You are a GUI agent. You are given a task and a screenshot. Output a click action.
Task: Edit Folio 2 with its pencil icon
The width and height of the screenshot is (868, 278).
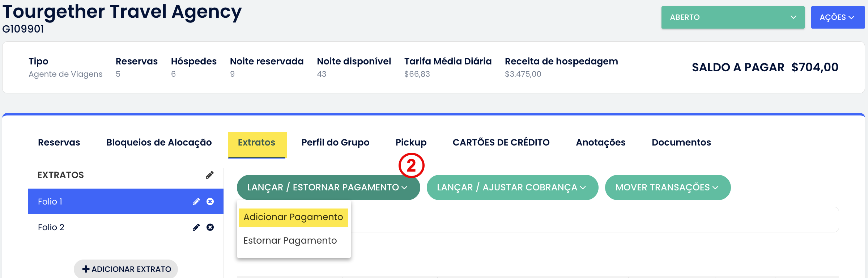[196, 227]
